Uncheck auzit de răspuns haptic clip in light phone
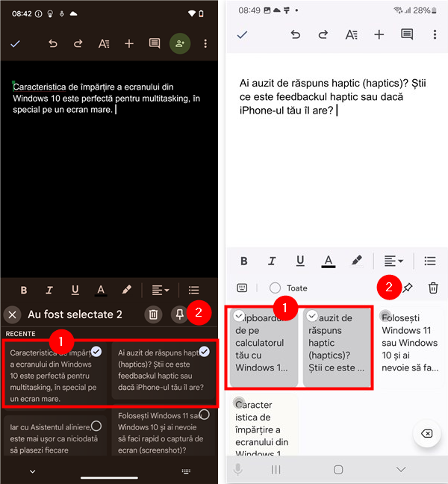The height and width of the screenshot is (484, 448). 312,316
